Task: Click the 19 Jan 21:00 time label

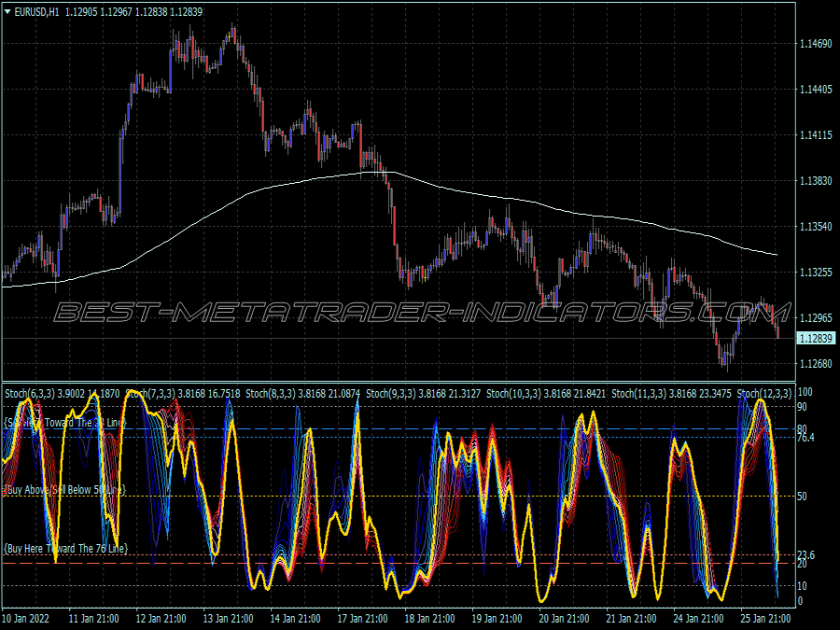Action: [497, 618]
